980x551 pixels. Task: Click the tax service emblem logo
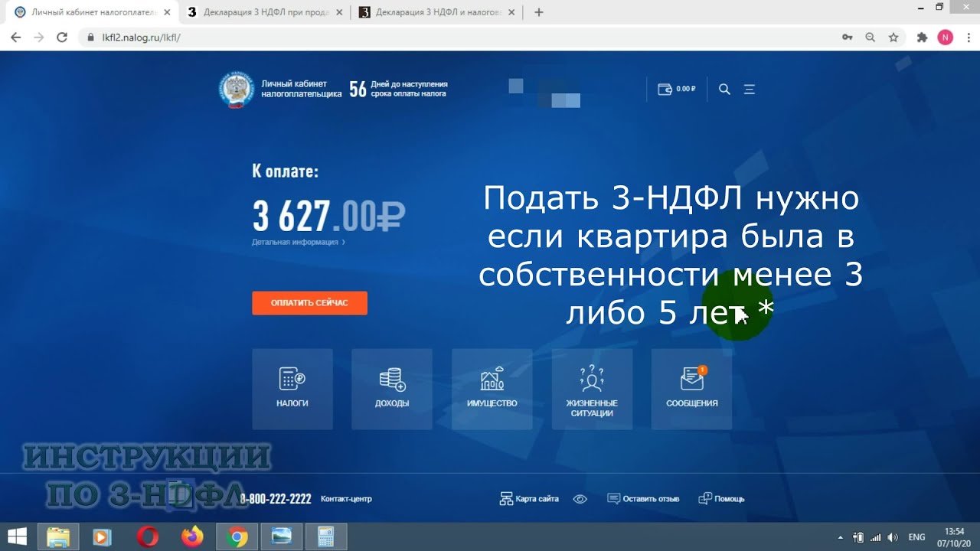[237, 90]
